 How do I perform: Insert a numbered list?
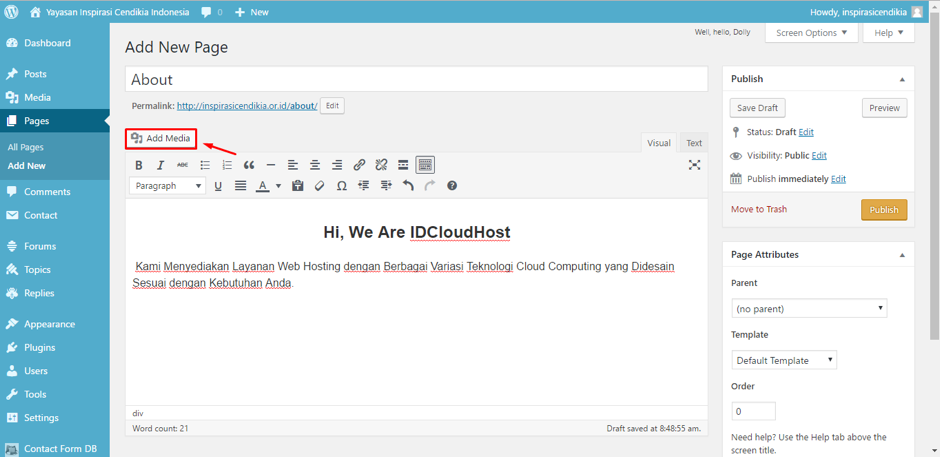(x=227, y=165)
